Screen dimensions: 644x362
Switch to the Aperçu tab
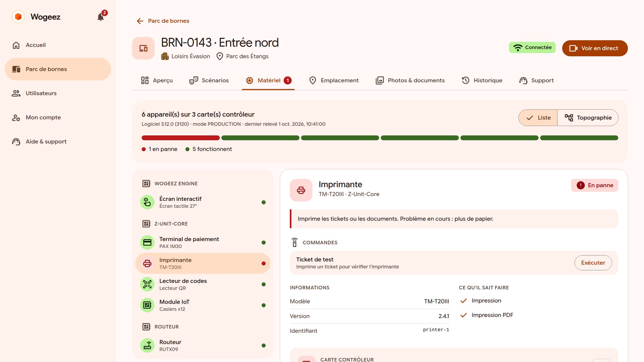[157, 80]
